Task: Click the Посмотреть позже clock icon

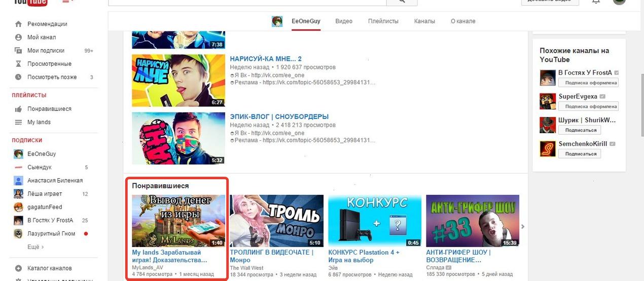Action: 18,77
